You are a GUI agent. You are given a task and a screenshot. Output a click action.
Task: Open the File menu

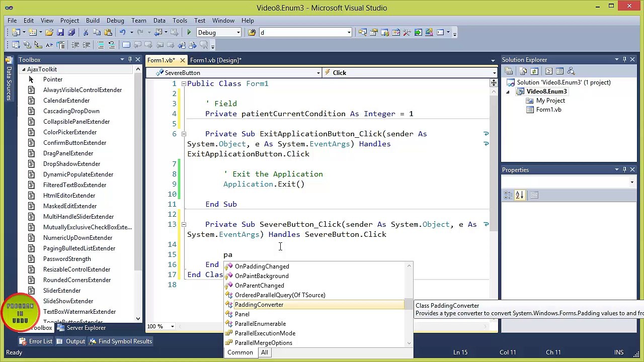12,21
